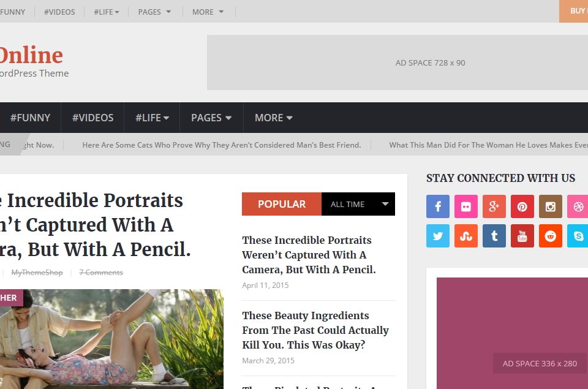Click the April 11, 2015 date

265,285
